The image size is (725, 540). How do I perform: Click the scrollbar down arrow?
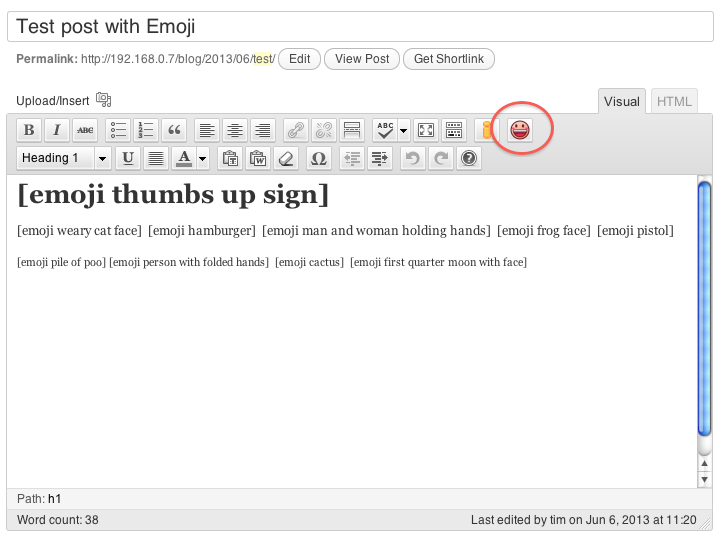coord(704,479)
